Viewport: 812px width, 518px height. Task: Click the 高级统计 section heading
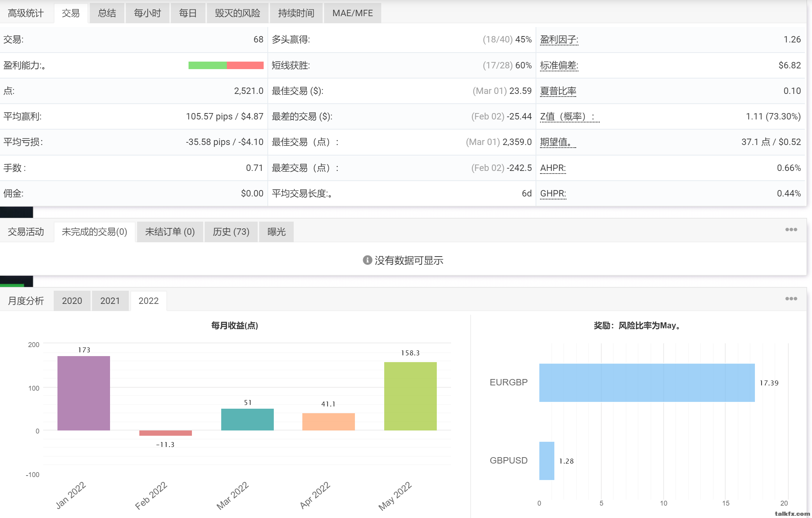point(26,13)
